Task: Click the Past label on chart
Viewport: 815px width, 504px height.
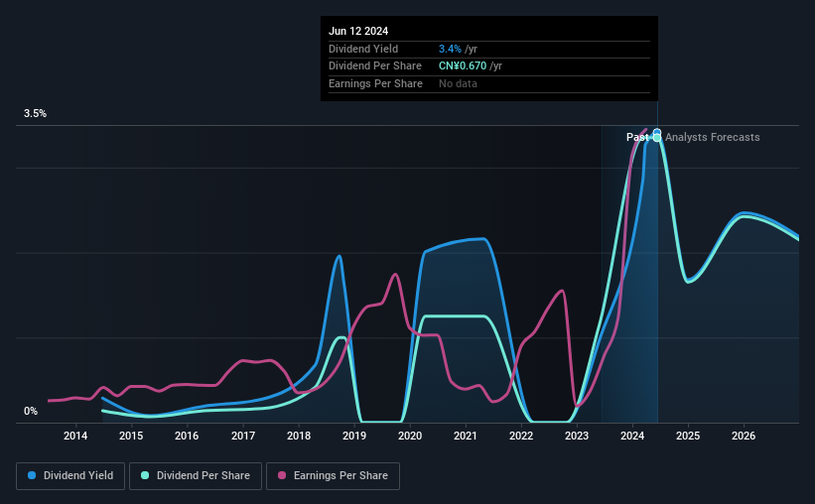Action: point(637,137)
